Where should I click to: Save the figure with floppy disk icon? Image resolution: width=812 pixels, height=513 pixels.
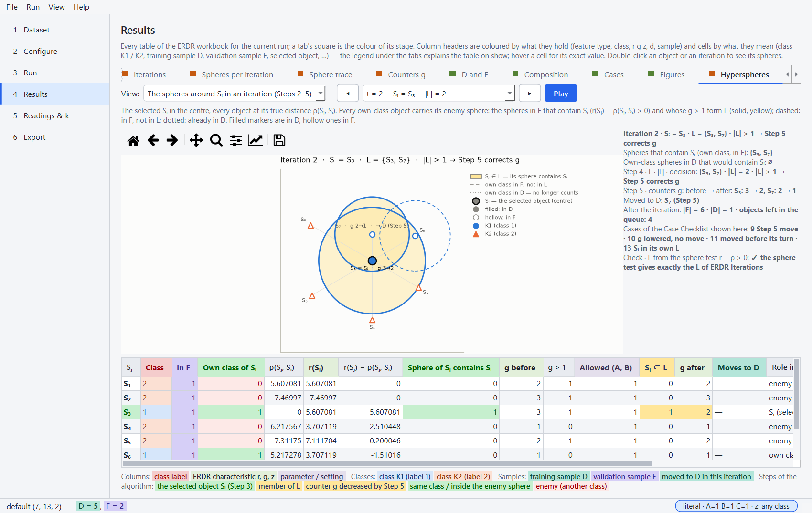point(279,140)
